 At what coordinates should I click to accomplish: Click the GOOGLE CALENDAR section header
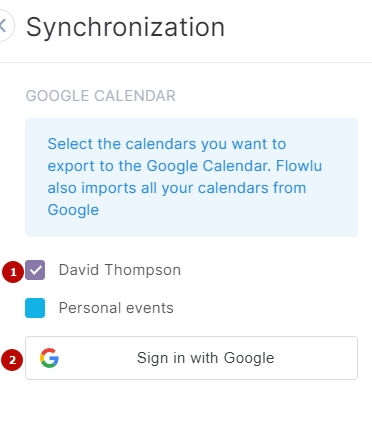pos(101,96)
